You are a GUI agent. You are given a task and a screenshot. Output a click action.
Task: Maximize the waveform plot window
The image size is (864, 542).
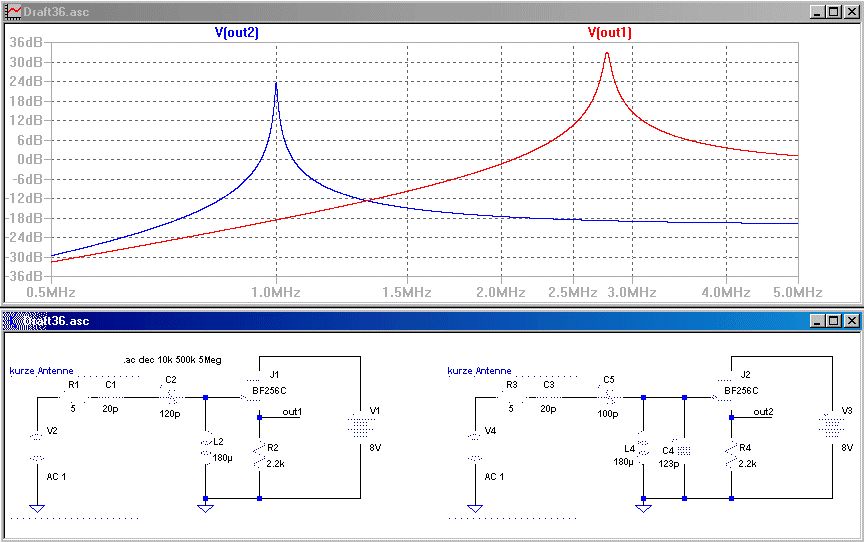834,12
